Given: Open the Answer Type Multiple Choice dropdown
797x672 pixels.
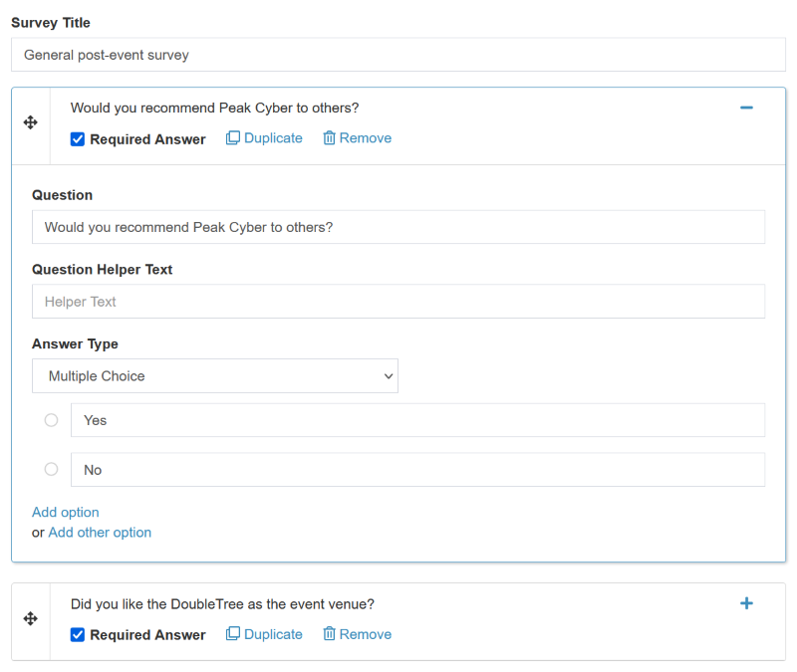Looking at the screenshot, I should (215, 376).
